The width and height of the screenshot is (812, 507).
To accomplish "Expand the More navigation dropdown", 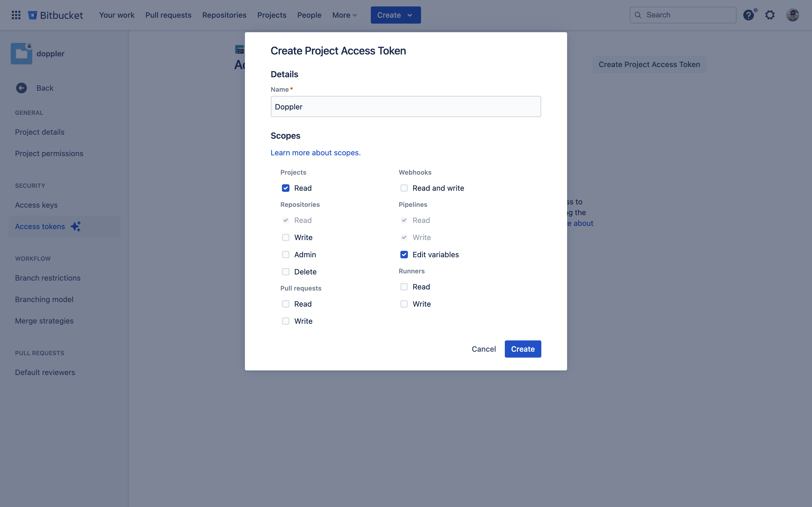I will point(345,15).
